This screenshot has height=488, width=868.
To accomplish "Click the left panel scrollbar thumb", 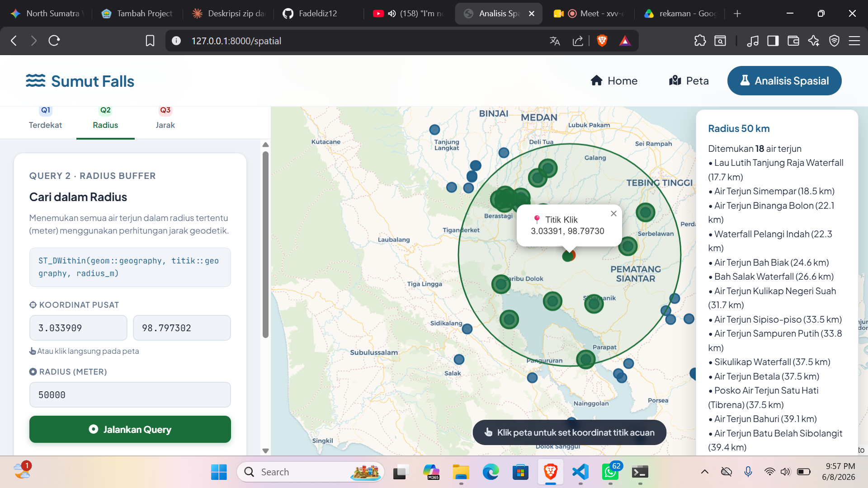I will (265, 244).
